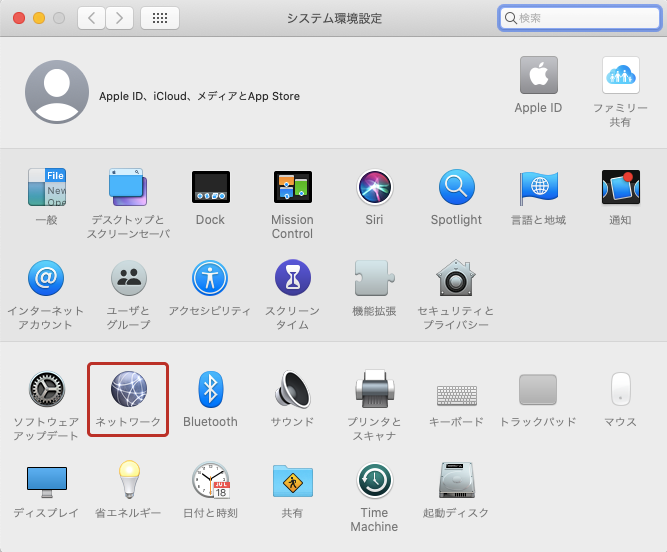Open デスクトップとスクリーンセーバ preferences

pyautogui.click(x=128, y=188)
